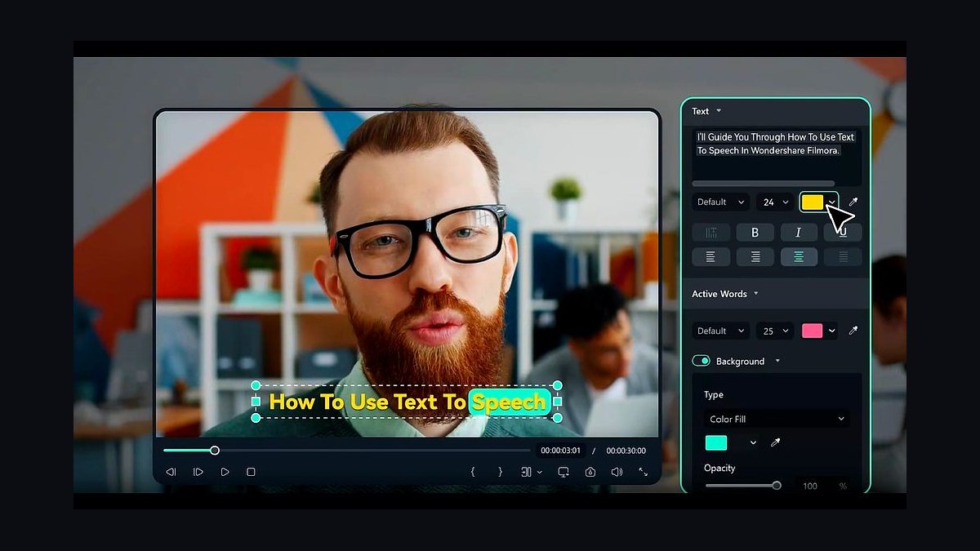Pick text color with eyedropper beside yellow swatch
The height and width of the screenshot is (551, 980).
pos(853,202)
